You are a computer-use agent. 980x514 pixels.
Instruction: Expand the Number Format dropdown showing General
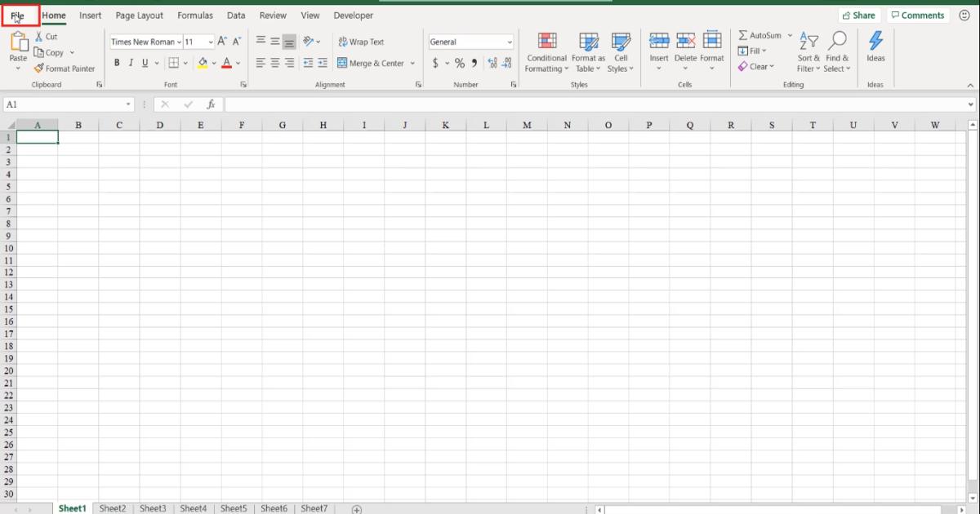coord(507,42)
